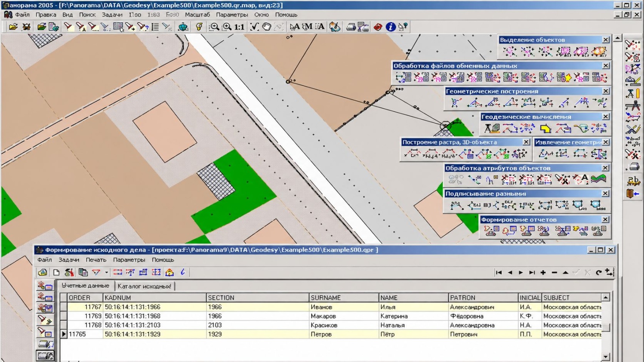Switch to Каталог исходных tab
The image size is (644, 362).
144,286
